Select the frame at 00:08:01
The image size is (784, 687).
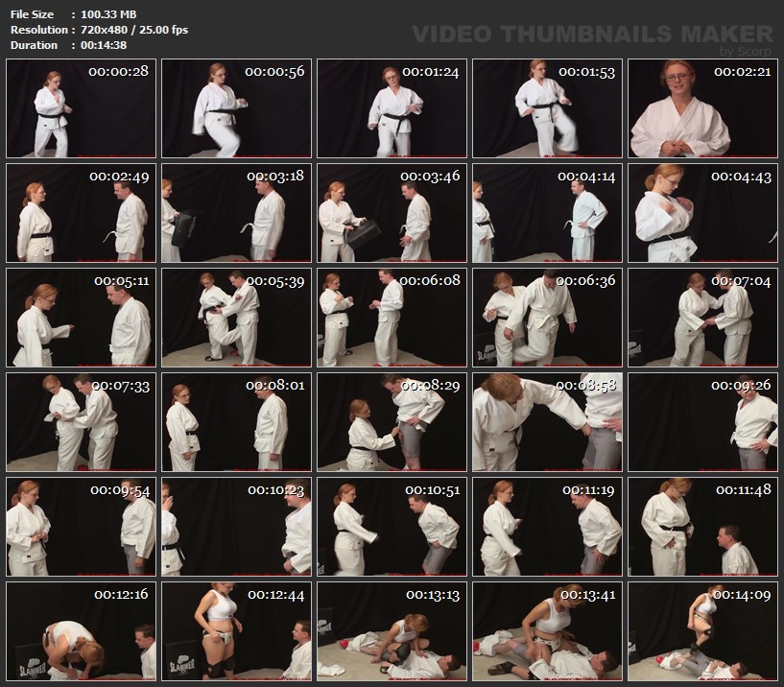coord(236,422)
